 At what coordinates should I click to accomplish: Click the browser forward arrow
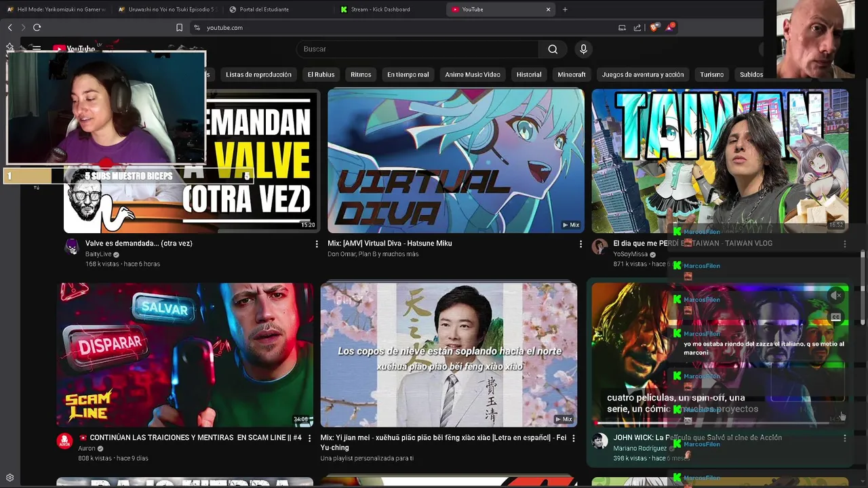click(22, 27)
